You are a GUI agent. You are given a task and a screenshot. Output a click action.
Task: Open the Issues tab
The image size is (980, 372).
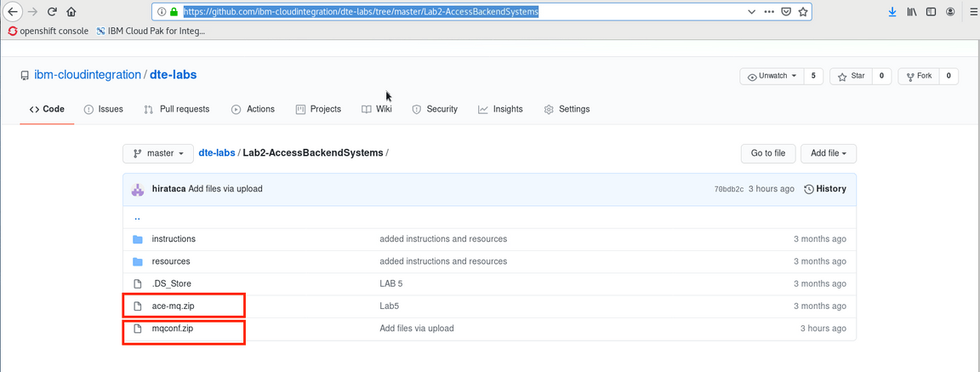click(103, 109)
